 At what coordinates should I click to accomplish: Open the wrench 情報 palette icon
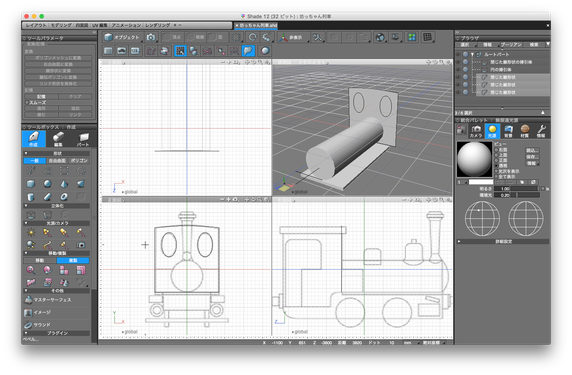[541, 131]
